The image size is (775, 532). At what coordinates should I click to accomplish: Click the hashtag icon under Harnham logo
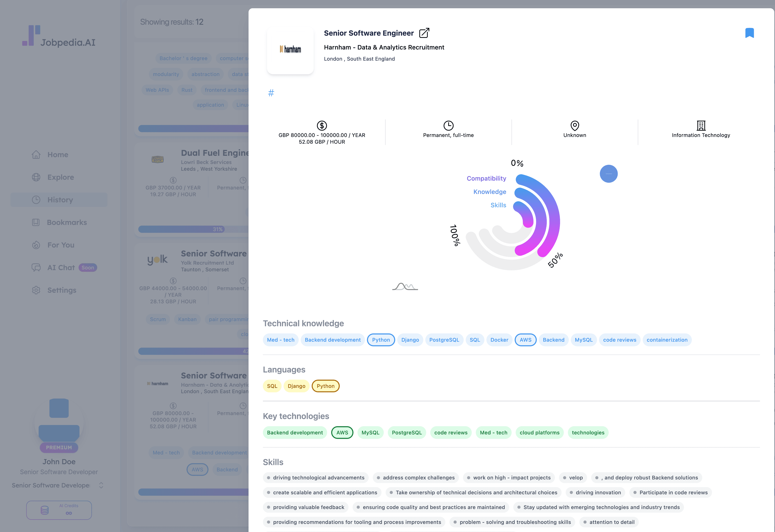pyautogui.click(x=271, y=93)
